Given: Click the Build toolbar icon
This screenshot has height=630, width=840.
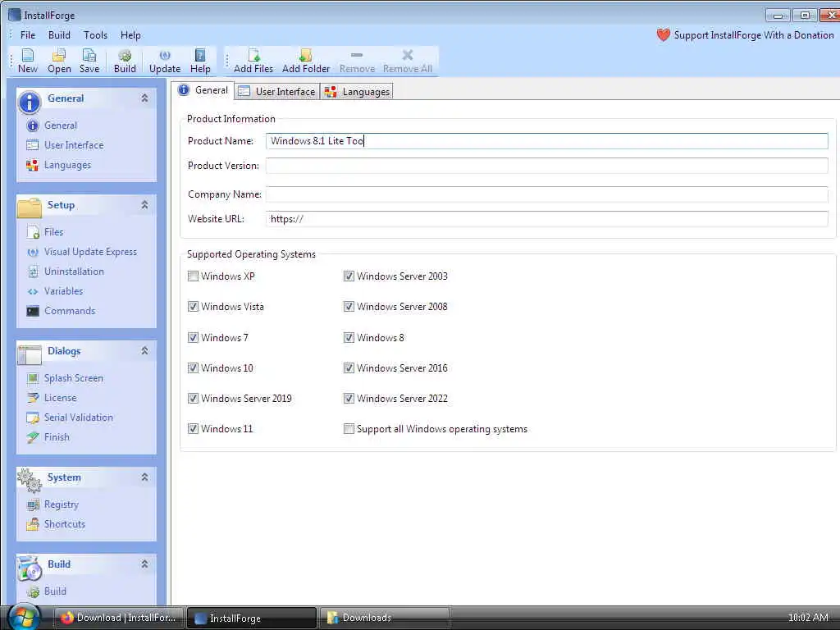Looking at the screenshot, I should pos(125,61).
